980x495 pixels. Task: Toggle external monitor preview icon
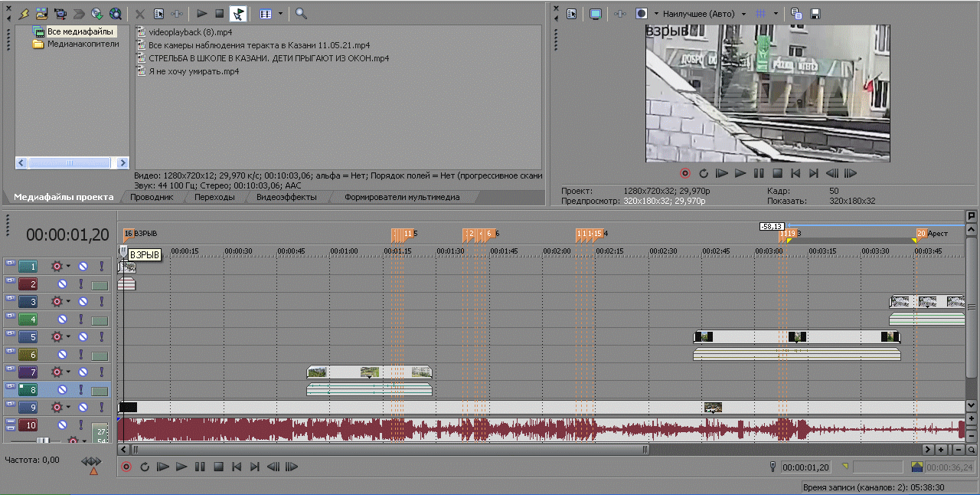pyautogui.click(x=596, y=14)
